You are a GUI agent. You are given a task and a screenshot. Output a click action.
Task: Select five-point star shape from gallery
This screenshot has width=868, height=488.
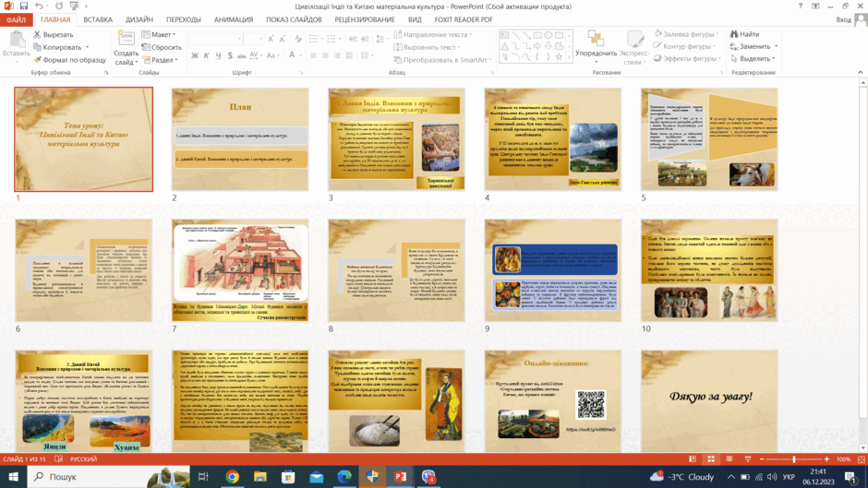pyautogui.click(x=559, y=56)
